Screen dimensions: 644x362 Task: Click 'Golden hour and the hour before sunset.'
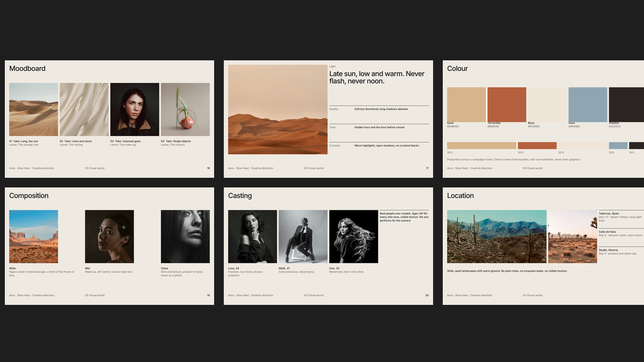[379, 127]
